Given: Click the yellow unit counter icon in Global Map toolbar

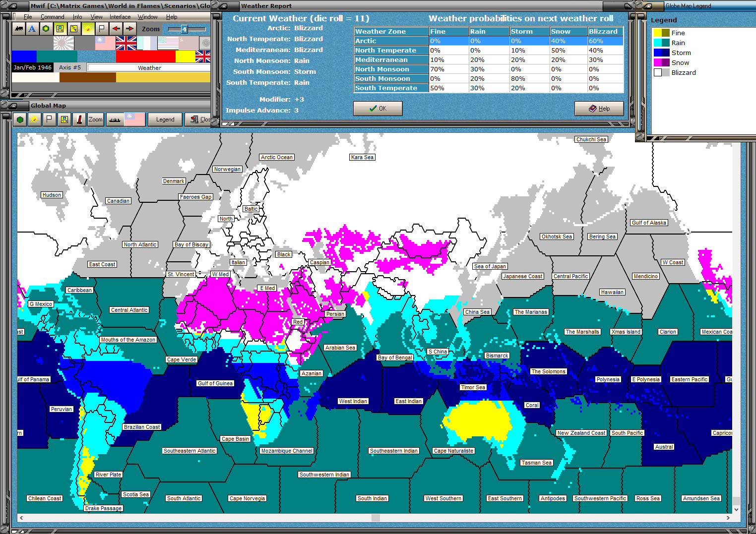Looking at the screenshot, I should pos(64,119).
